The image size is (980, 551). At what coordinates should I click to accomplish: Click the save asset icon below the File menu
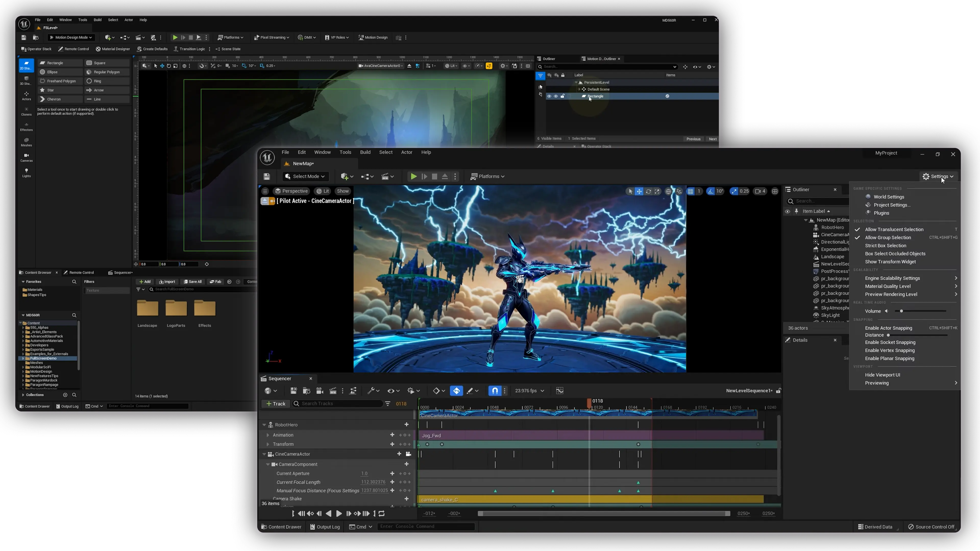click(x=267, y=177)
